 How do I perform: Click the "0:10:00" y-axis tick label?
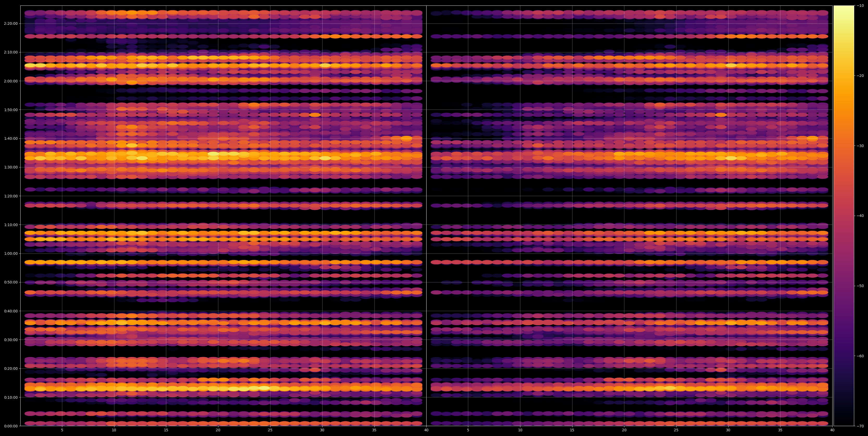(11, 397)
